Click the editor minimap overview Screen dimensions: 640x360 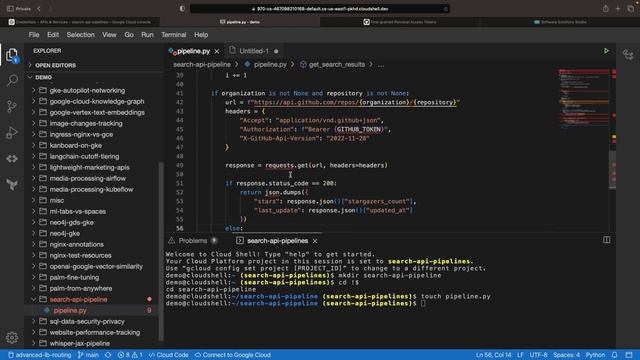[x=584, y=100]
